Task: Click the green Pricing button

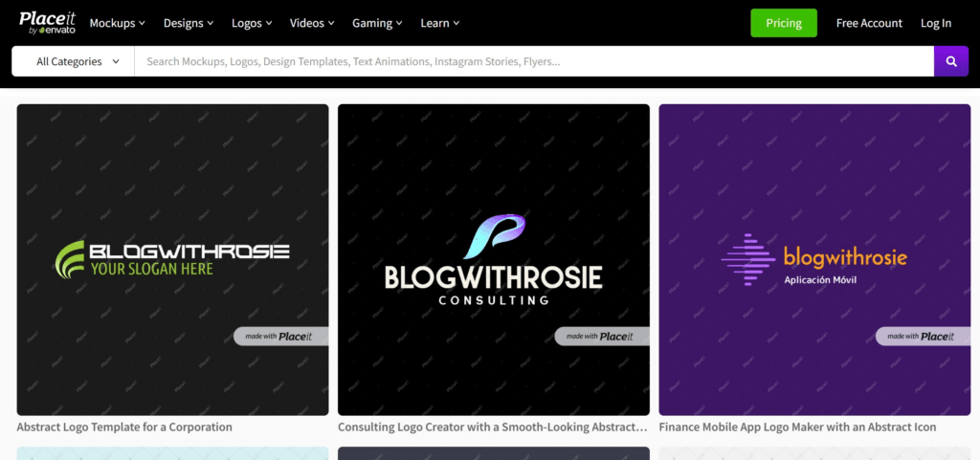Action: 783,23
